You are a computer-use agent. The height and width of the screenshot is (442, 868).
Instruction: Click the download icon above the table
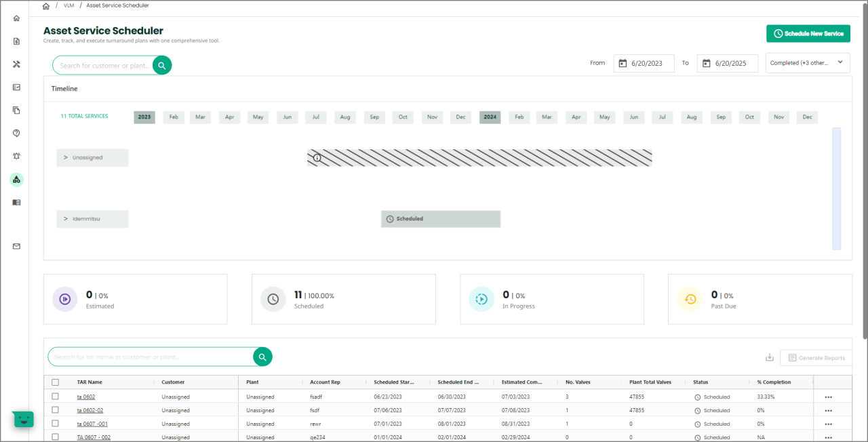pyautogui.click(x=769, y=357)
